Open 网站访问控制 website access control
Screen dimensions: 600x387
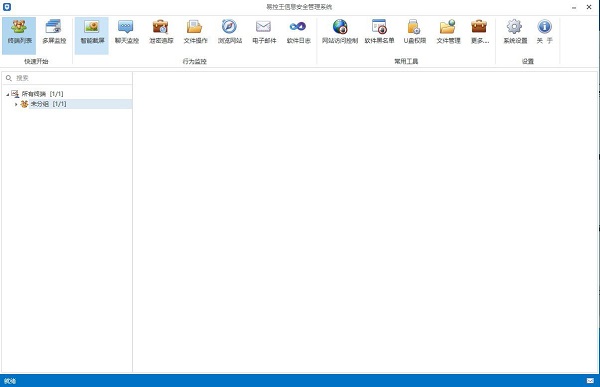[340, 35]
